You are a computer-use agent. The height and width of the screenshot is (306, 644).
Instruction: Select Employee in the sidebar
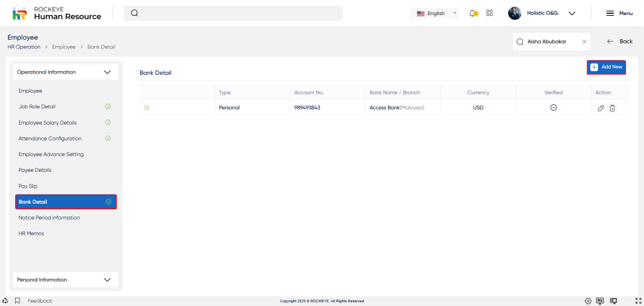(30, 91)
